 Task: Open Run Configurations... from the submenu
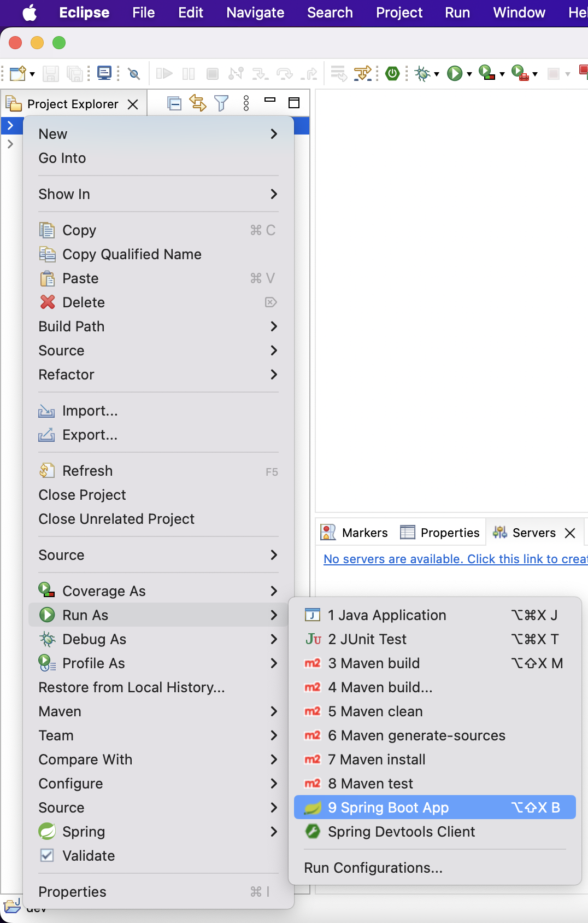pos(373,868)
